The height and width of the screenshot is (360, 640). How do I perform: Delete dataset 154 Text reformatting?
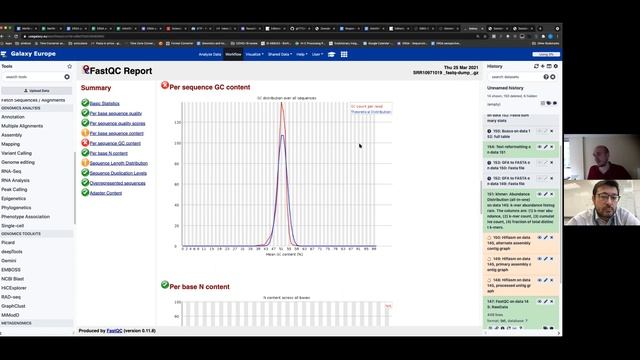[x=552, y=147]
